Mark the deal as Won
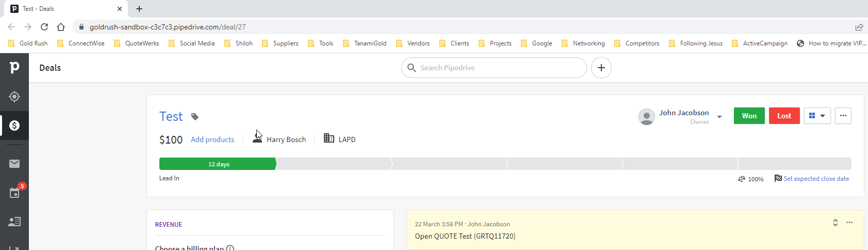 tap(749, 116)
